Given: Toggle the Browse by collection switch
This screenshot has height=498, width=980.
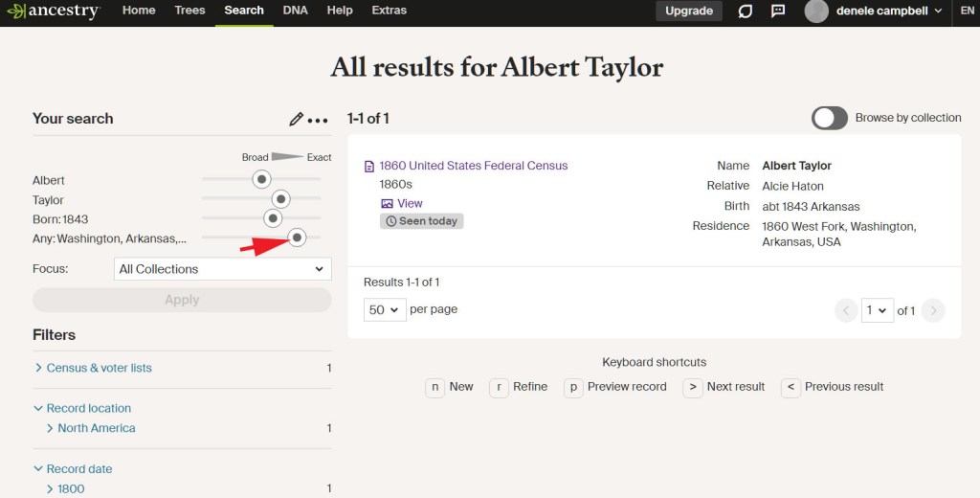Looking at the screenshot, I should coord(830,118).
